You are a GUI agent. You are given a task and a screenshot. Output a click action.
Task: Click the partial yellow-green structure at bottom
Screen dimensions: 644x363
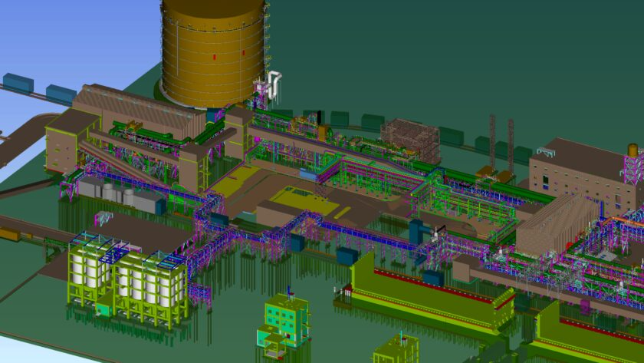396,349
